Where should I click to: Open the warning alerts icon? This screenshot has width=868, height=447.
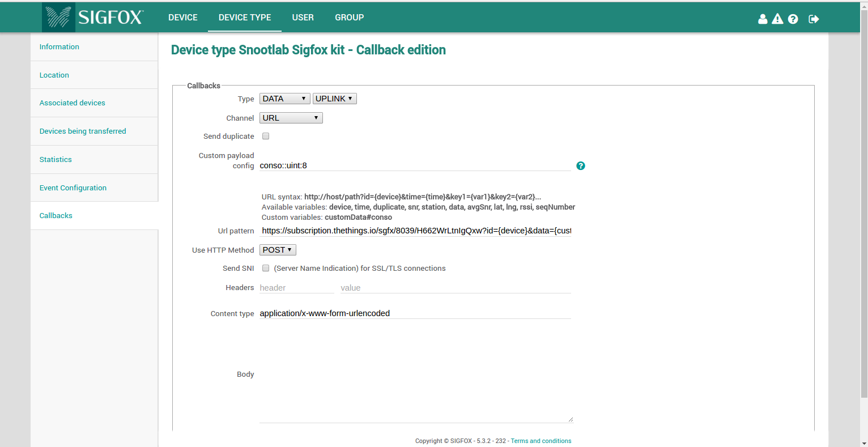tap(778, 19)
